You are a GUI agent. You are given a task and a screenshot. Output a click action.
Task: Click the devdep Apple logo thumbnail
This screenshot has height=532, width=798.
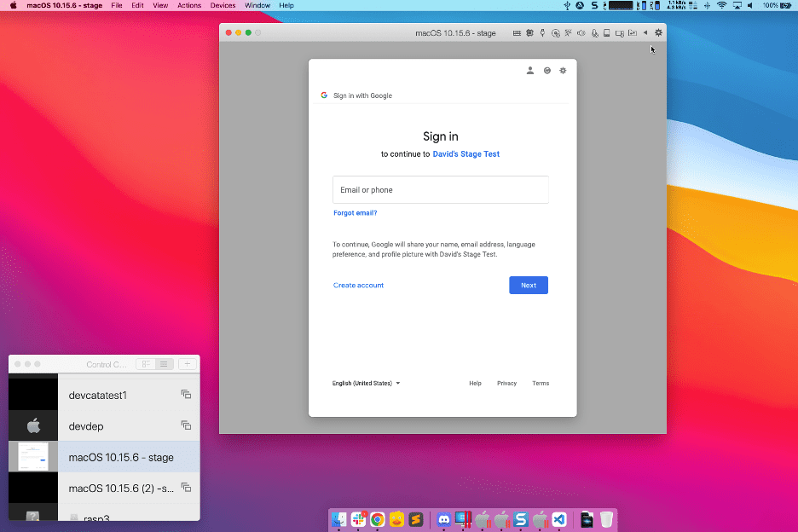click(x=33, y=425)
